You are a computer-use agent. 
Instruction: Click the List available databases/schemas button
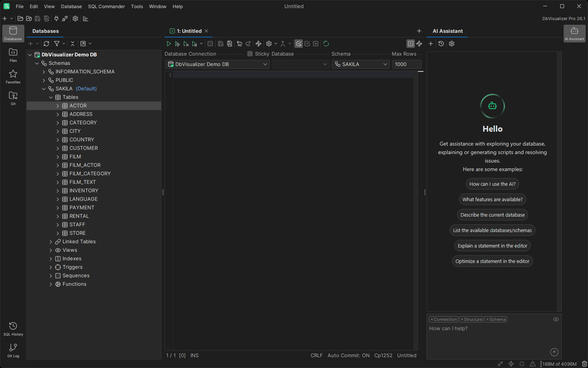(x=492, y=230)
